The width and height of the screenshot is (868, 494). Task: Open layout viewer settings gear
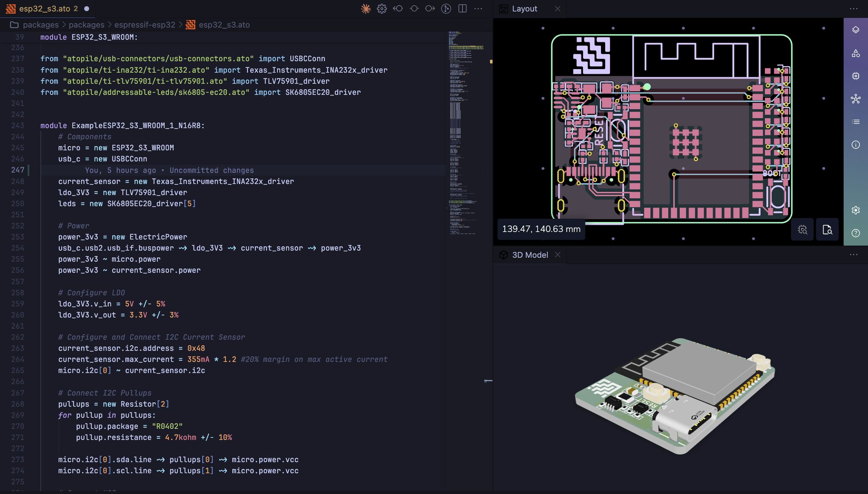tap(856, 210)
